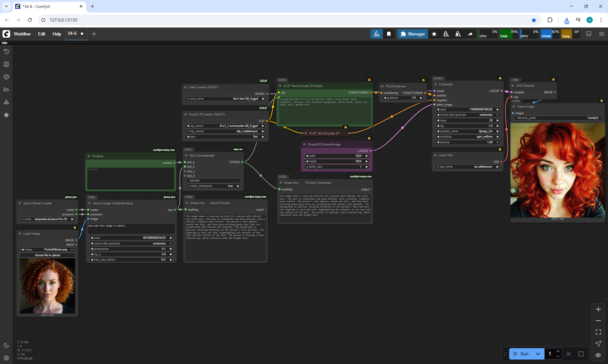Open the node library cube icon
608x364 pixels.
coord(6,77)
